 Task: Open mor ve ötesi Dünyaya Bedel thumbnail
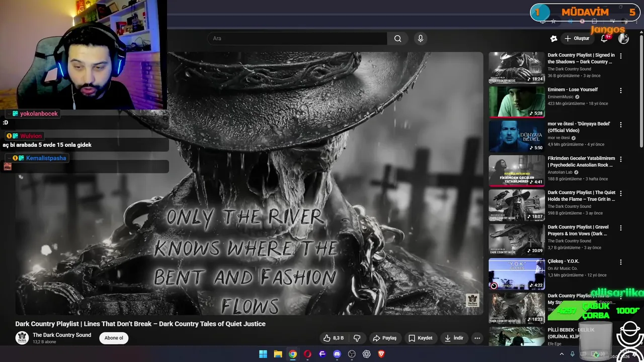click(x=517, y=136)
